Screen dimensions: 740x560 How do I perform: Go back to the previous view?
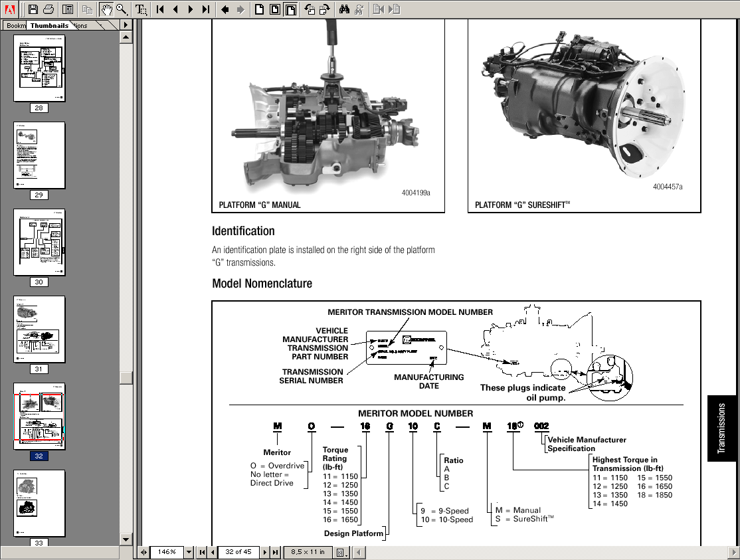click(x=225, y=9)
